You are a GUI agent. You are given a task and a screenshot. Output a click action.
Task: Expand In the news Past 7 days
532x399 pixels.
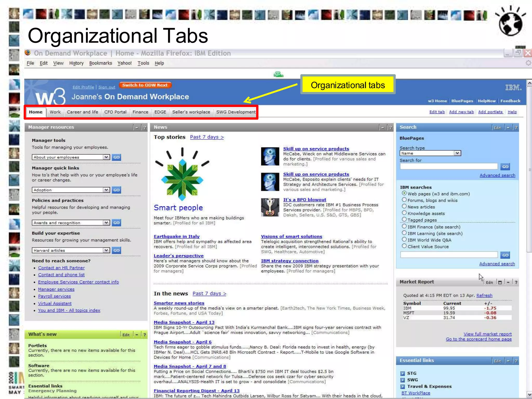pos(209,293)
